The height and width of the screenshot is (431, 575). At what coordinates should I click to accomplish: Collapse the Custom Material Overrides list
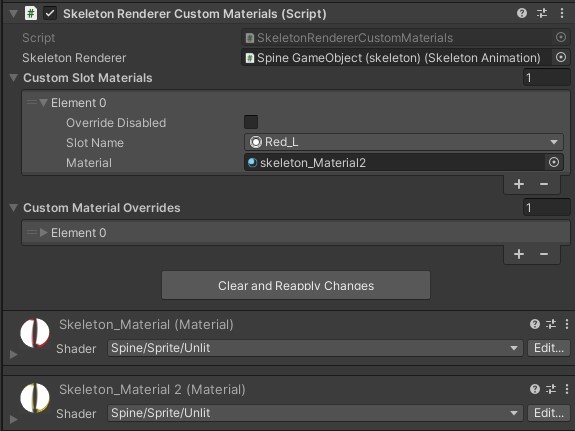pyautogui.click(x=14, y=208)
